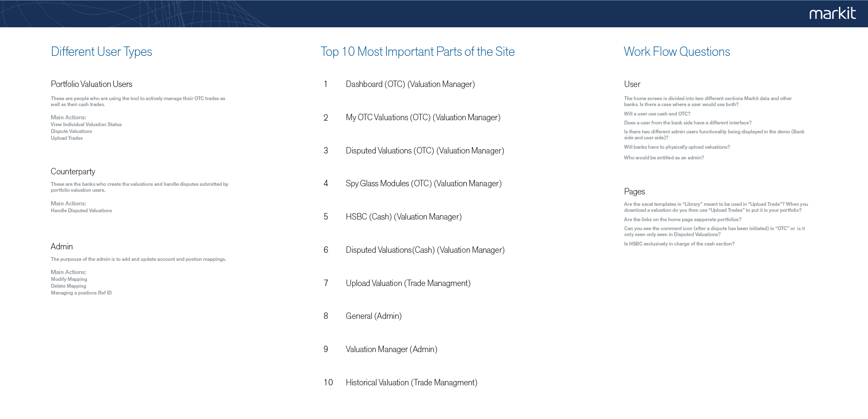Choose Disputed Valuations (OTC) item
The width and height of the screenshot is (868, 419).
coord(425,151)
